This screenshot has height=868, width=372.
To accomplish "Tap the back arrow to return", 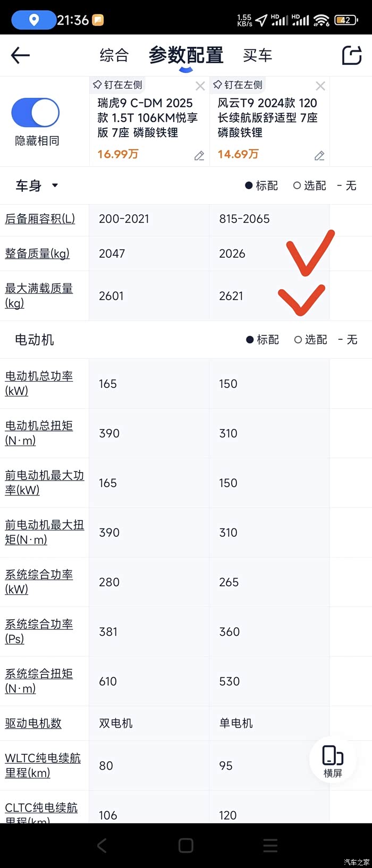I will click(20, 55).
